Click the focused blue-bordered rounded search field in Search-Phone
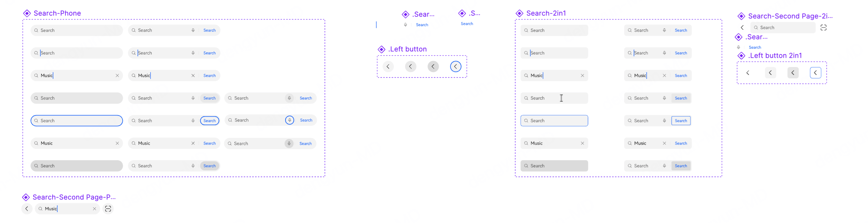This screenshot has width=868, height=223. click(x=77, y=121)
